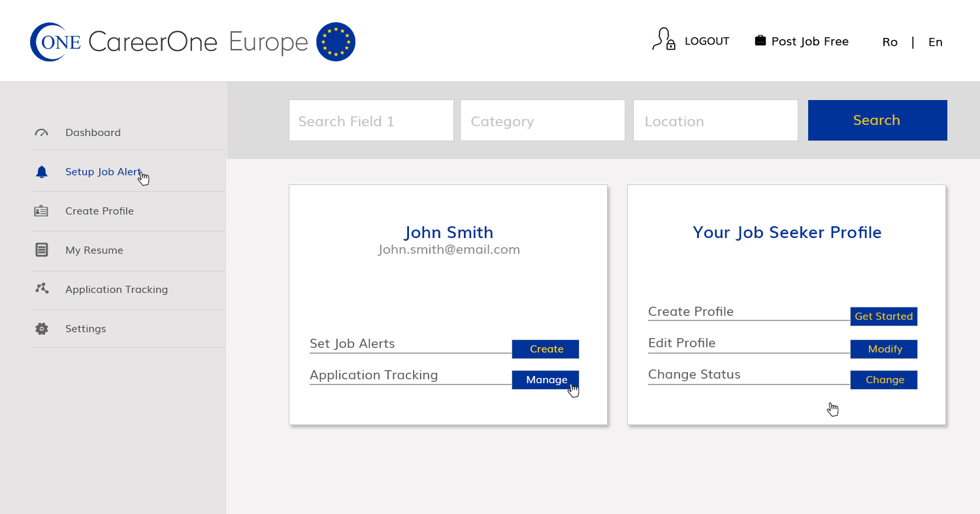The image size is (980, 514).
Task: Switch language to En
Action: click(x=936, y=42)
